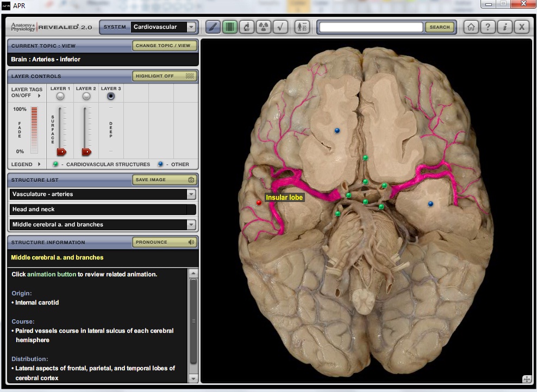Viewport: 537px width, 392px height.
Task: Expand the Legend arrow
Action: coord(39,164)
